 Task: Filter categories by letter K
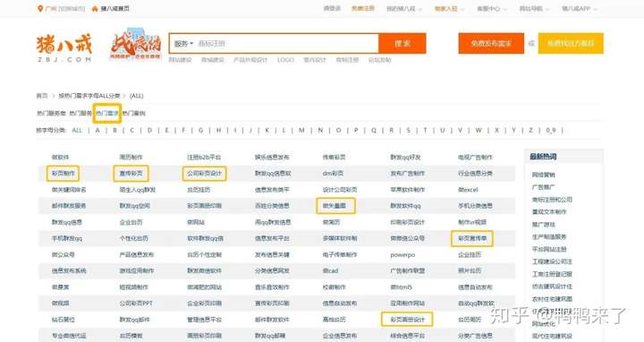267,131
